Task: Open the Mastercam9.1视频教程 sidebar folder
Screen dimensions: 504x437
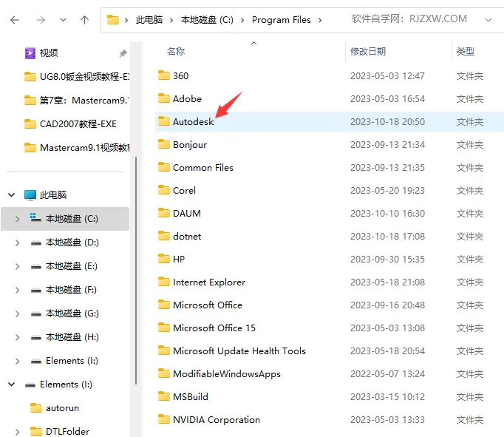Action: click(x=77, y=148)
